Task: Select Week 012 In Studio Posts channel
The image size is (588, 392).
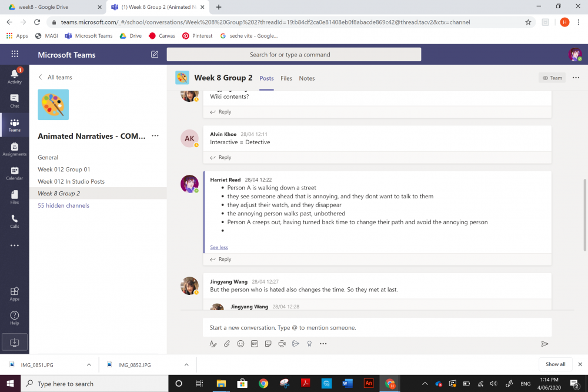Action: 71,181
